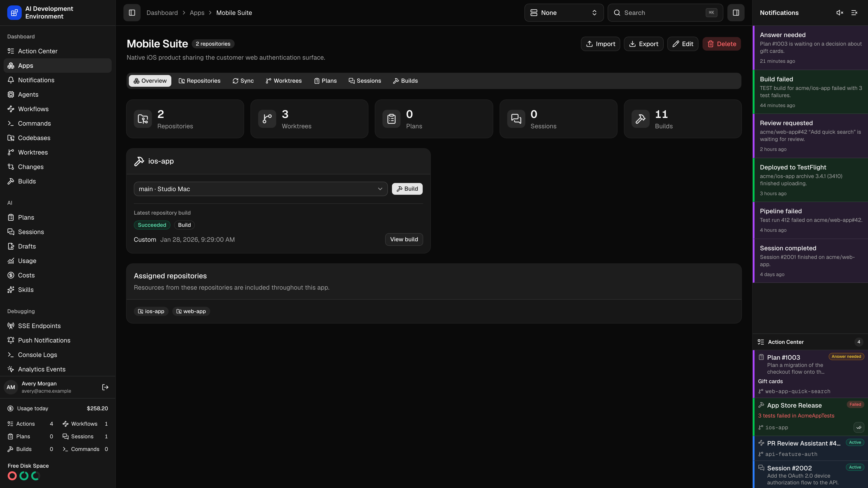Switch to the Sync tab

(243, 81)
